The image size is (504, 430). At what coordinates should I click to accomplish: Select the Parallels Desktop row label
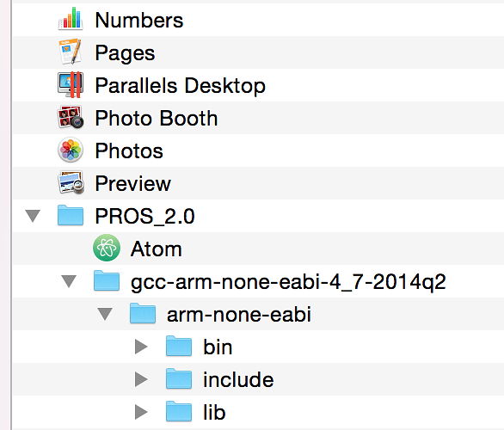[x=180, y=85]
